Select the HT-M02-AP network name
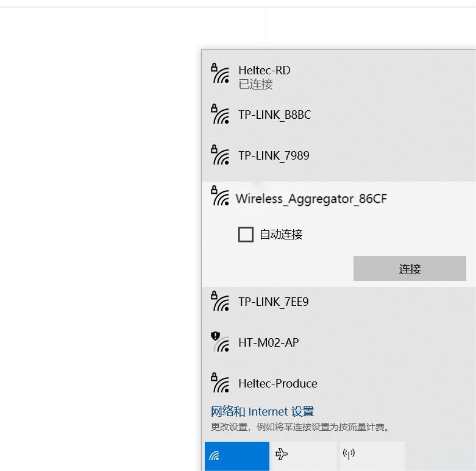The width and height of the screenshot is (476, 471). coord(268,343)
